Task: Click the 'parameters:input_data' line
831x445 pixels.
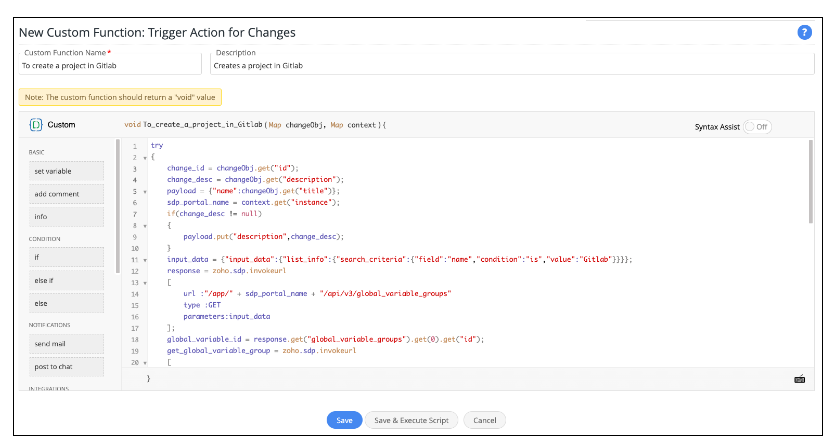Action: click(x=227, y=317)
